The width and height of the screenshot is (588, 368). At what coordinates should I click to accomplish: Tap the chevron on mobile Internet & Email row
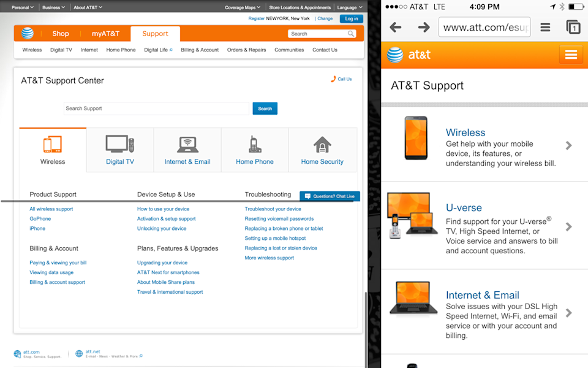[x=568, y=313]
